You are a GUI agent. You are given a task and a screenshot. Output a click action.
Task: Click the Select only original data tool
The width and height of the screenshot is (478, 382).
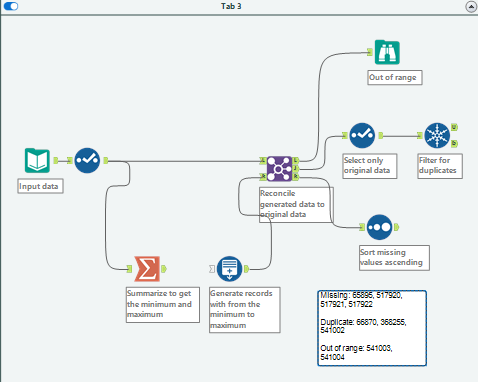tap(362, 135)
